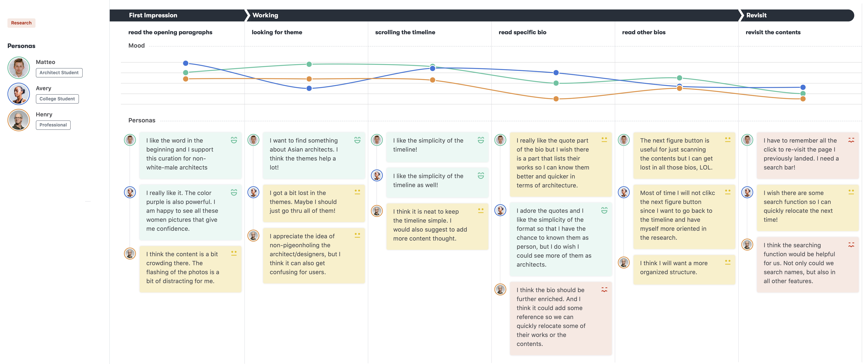Select the "Architect Student" badge under Matteo
The width and height of the screenshot is (868, 364).
point(59,73)
